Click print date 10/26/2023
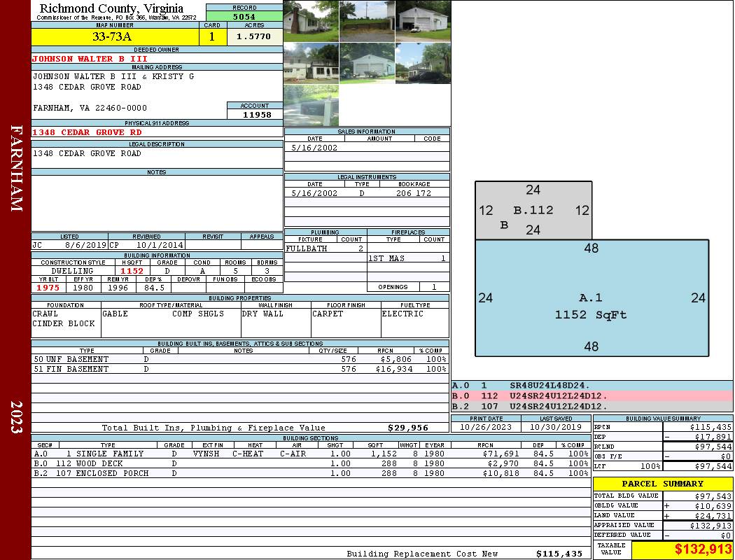The width and height of the screenshot is (735, 560). (x=486, y=427)
